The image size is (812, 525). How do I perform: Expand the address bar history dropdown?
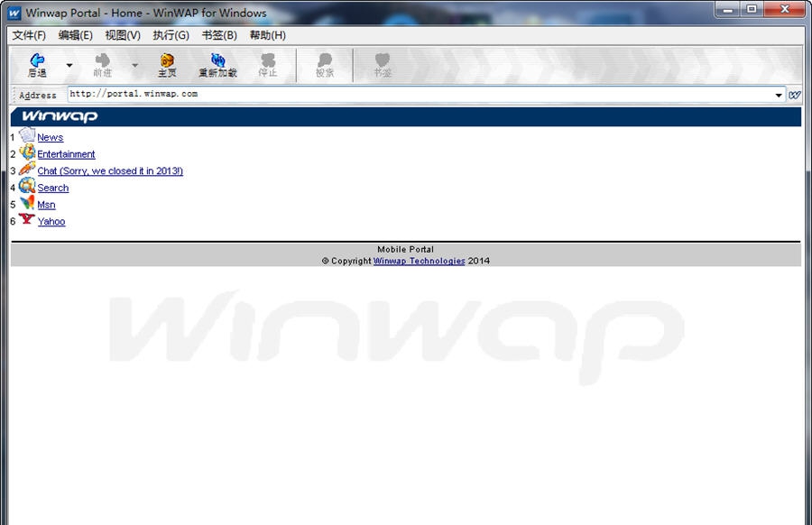coord(779,94)
